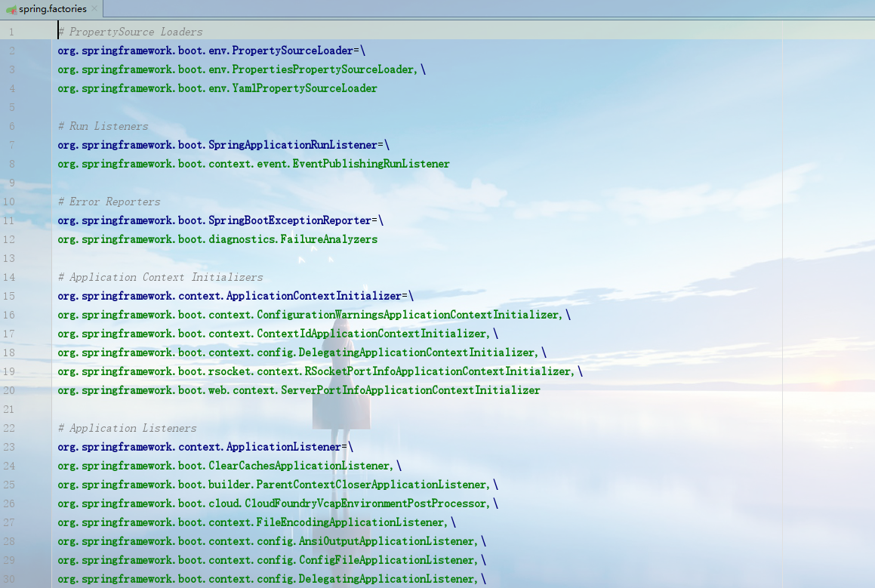
Task: Click the SpringBootExceptionReporter key line
Action: (x=220, y=220)
